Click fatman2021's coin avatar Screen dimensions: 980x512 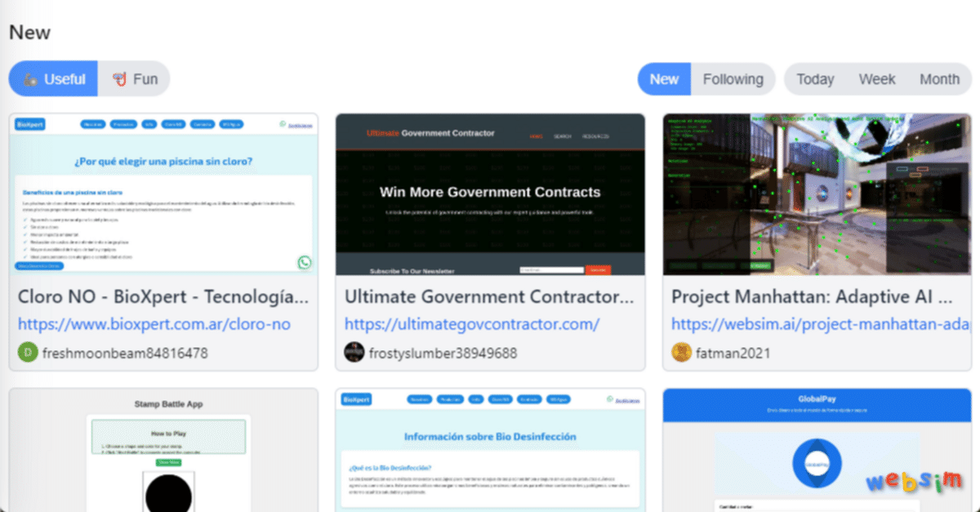681,353
